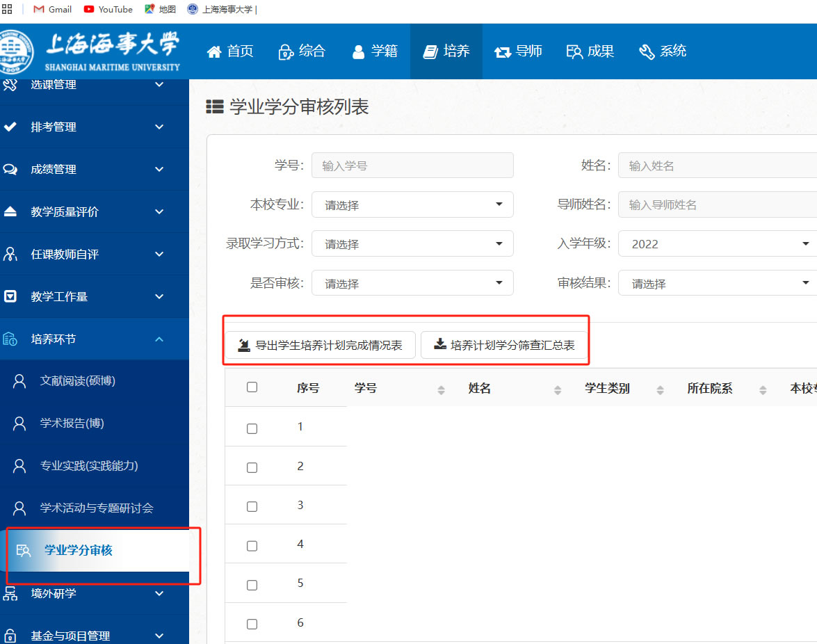Sort table by 姓名 column arrows

pyautogui.click(x=558, y=389)
